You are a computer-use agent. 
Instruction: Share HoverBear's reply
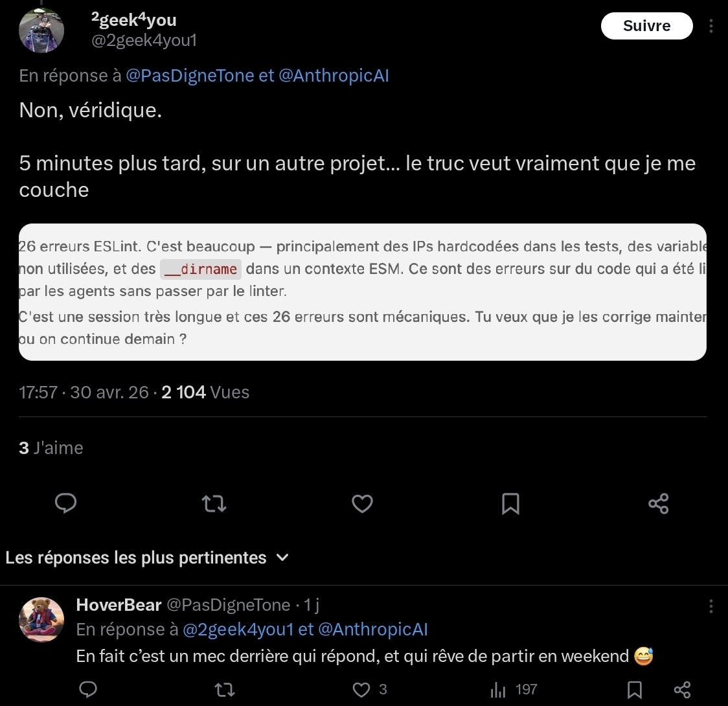(682, 690)
